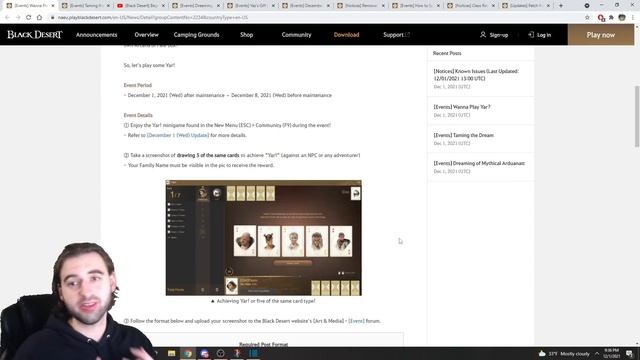Viewport: 640px width, 360px height.
Task: Open Discord from the taskbar
Action: pos(204,353)
